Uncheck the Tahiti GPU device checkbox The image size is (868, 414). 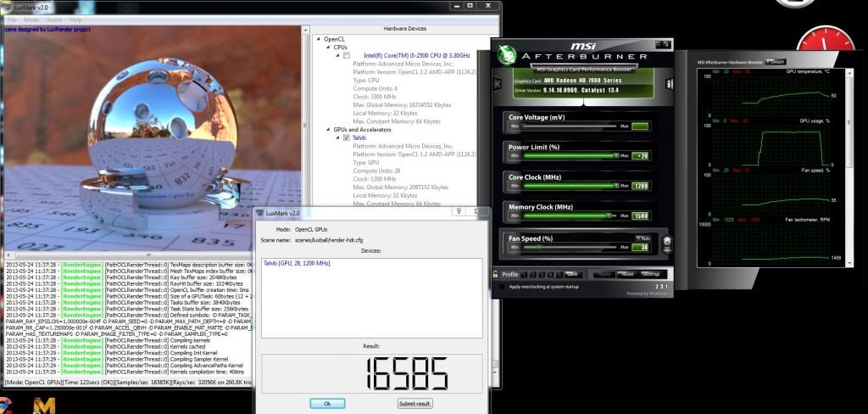pos(347,137)
